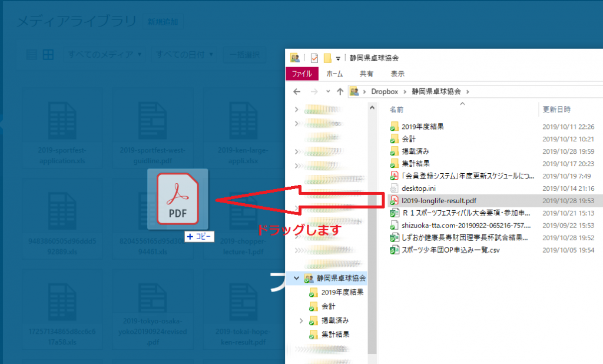Select the l2019-longlife-result.pdf file

coord(438,201)
